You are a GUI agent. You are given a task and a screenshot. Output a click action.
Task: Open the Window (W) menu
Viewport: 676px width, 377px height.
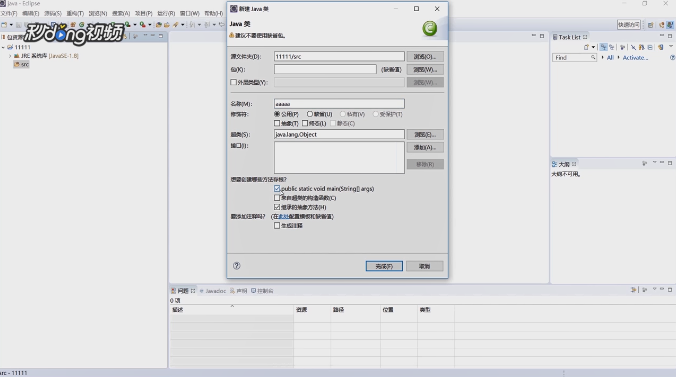click(190, 13)
